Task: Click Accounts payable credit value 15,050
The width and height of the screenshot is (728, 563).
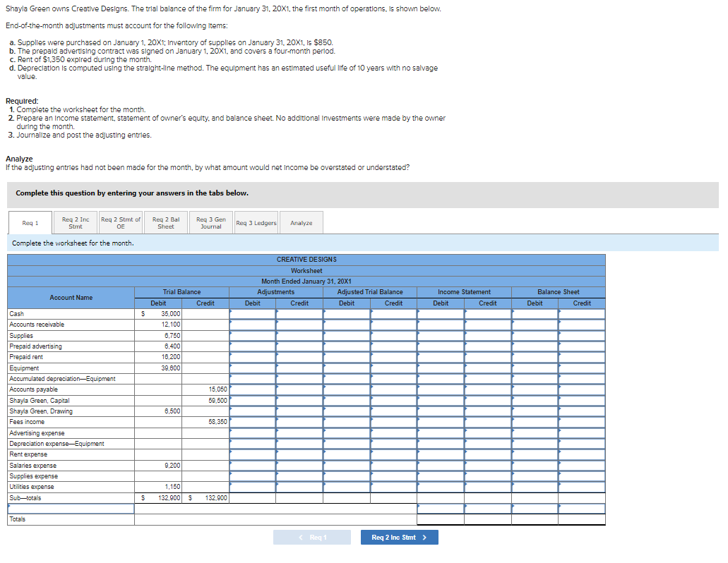Action: pyautogui.click(x=217, y=389)
